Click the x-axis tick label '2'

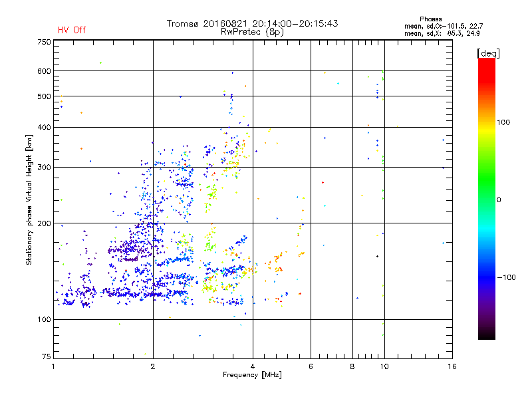click(153, 366)
